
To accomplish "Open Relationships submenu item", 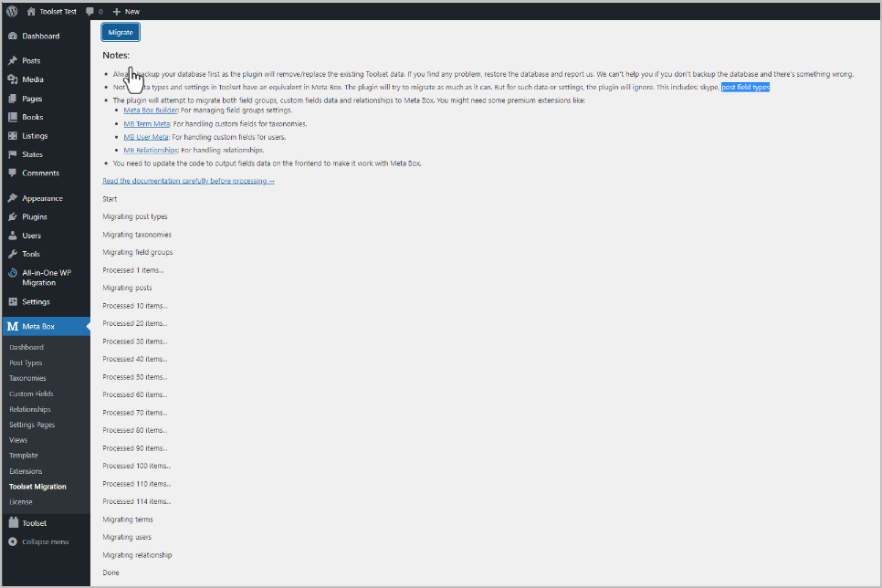I will pyautogui.click(x=30, y=409).
